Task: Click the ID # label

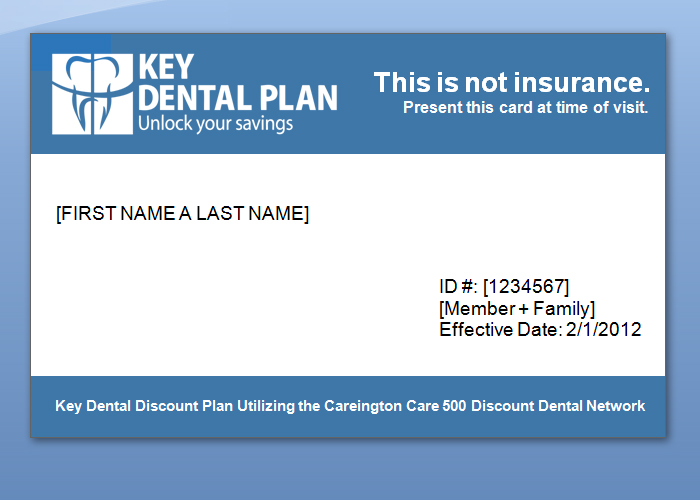Action: (x=458, y=287)
